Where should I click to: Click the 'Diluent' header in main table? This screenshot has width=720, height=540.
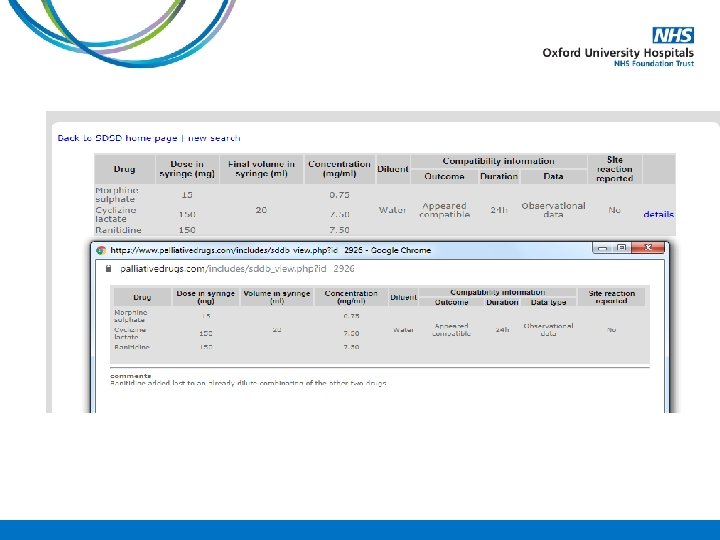click(x=393, y=169)
